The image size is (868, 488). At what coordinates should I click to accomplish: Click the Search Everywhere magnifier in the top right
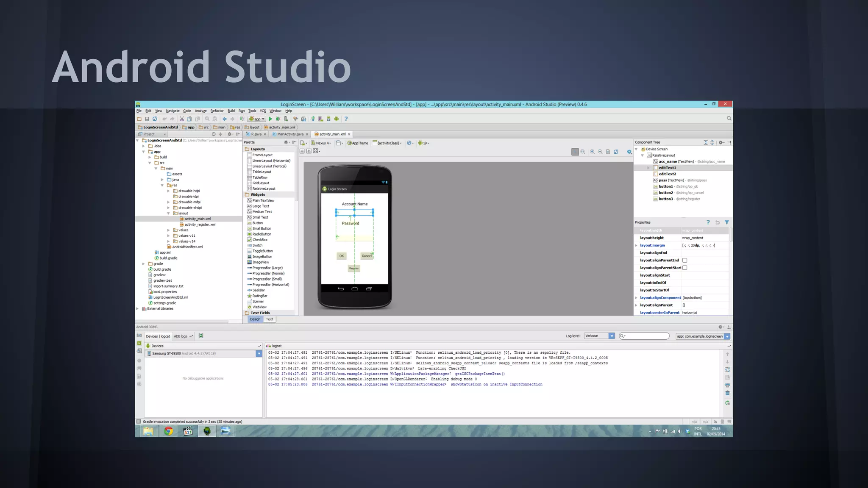coord(729,119)
